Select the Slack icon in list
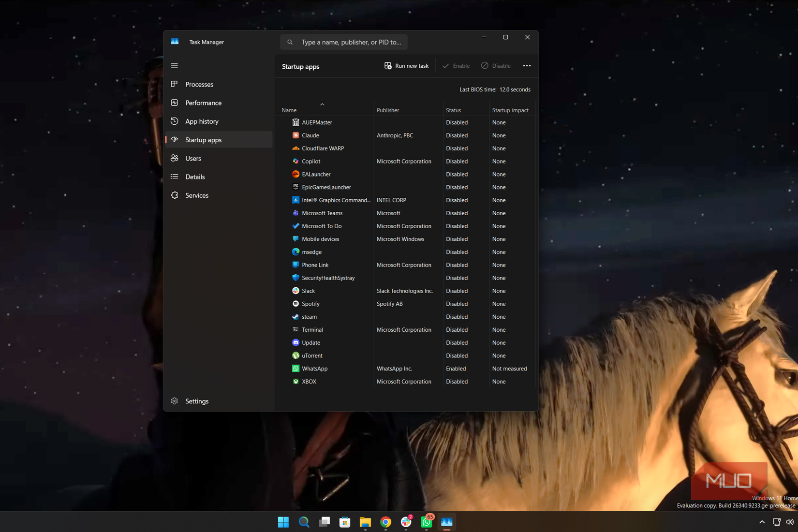The image size is (798, 532). [x=296, y=291]
